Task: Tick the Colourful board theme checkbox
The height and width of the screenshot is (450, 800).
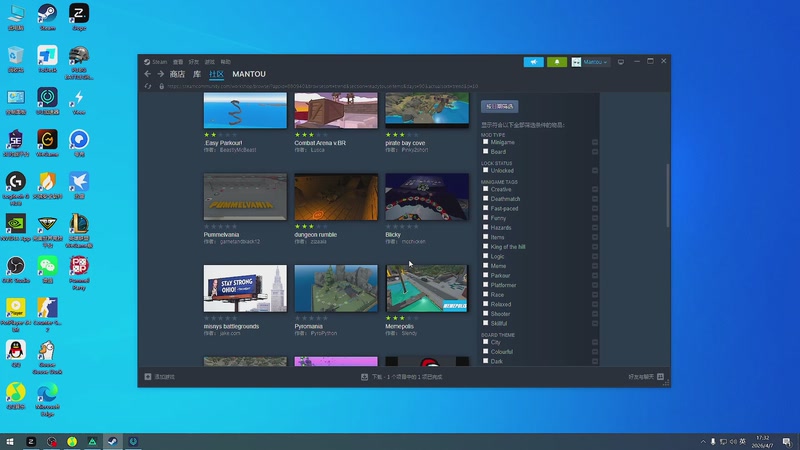Action: pyautogui.click(x=486, y=352)
